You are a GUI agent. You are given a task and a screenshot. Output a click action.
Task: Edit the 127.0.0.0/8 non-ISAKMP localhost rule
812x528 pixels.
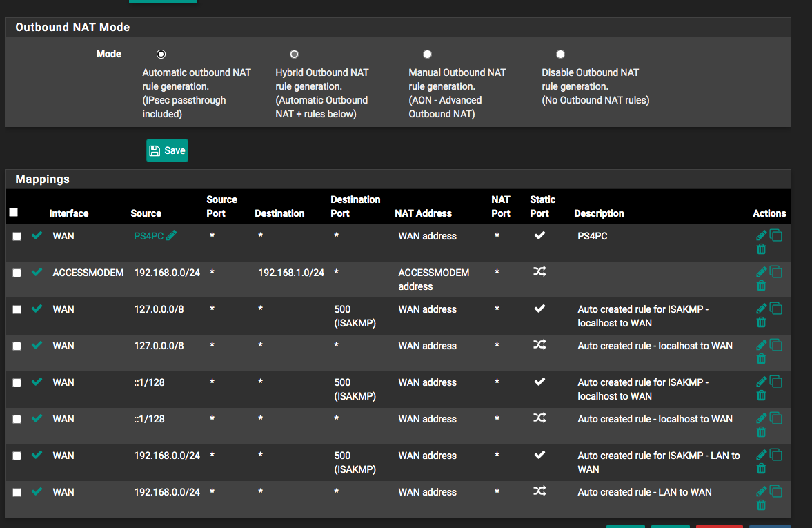761,345
